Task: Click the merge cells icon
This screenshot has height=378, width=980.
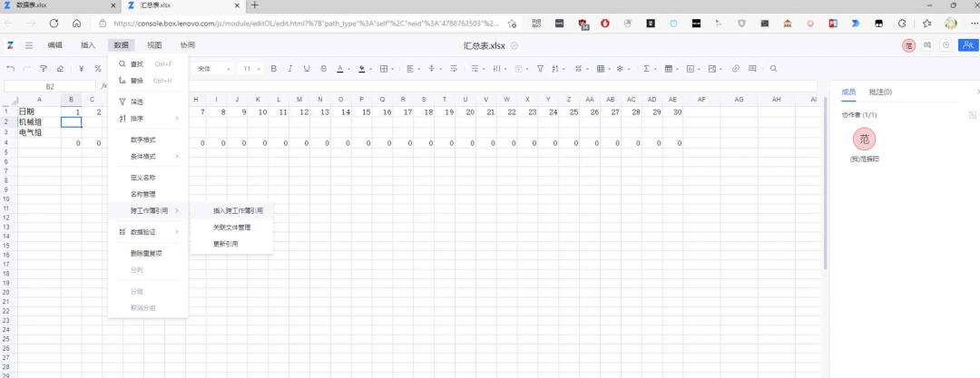Action: click(521, 69)
